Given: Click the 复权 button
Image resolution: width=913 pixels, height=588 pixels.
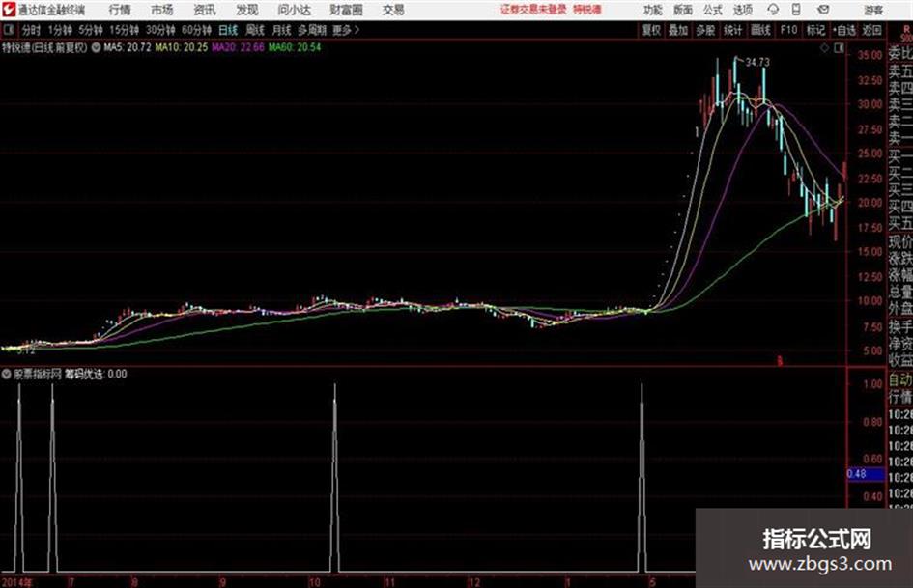Looking at the screenshot, I should tap(651, 30).
